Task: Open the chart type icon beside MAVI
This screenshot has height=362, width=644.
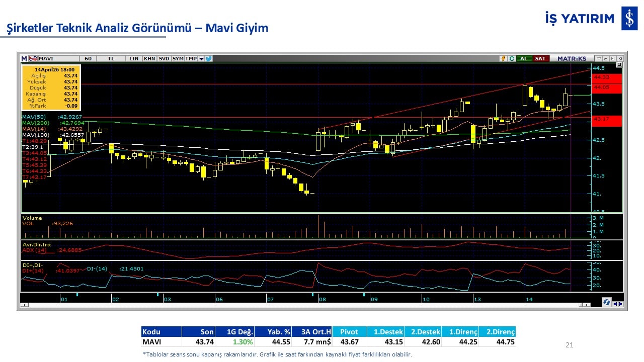Action: 34,58
